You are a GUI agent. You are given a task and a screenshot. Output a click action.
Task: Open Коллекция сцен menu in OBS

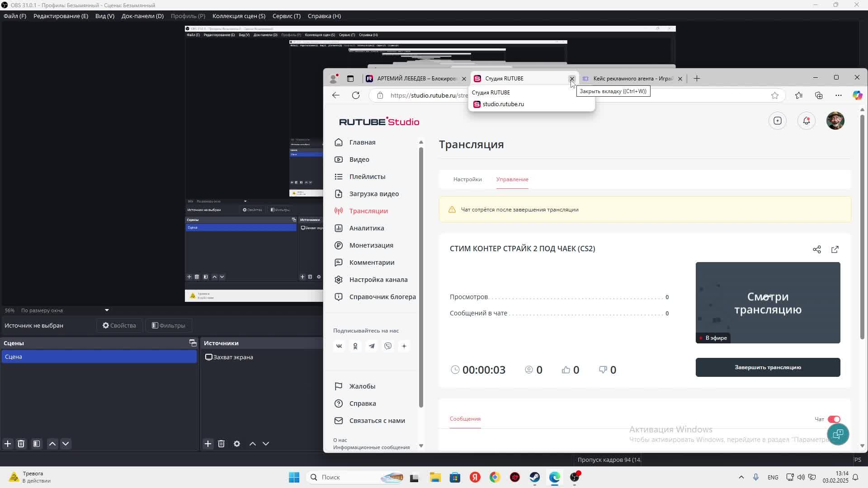click(x=239, y=16)
